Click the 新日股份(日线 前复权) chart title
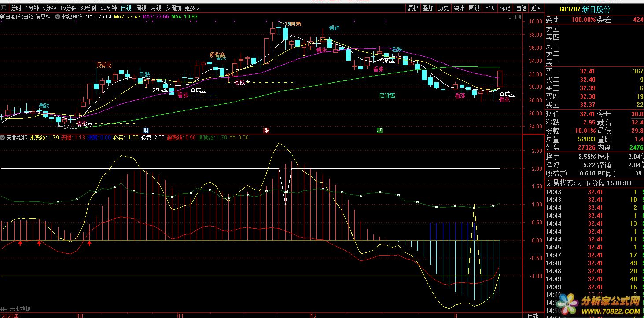The image size is (644, 318). [26, 17]
